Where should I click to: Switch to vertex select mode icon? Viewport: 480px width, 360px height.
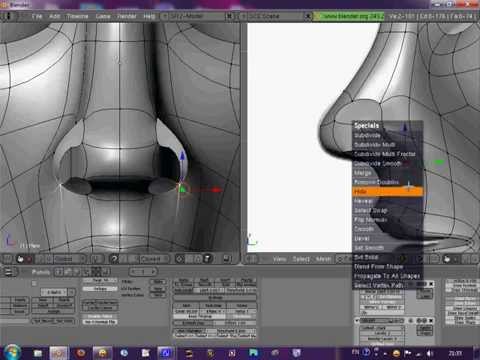pos(179,259)
